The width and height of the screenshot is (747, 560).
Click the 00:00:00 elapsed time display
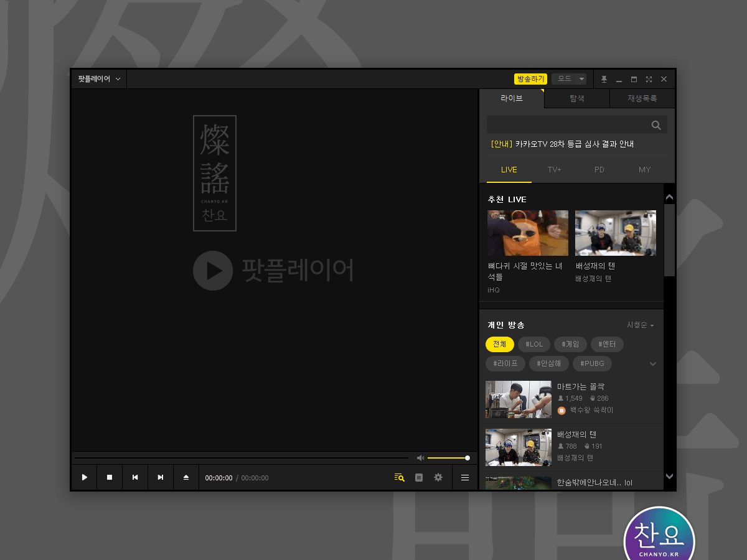[x=218, y=478]
